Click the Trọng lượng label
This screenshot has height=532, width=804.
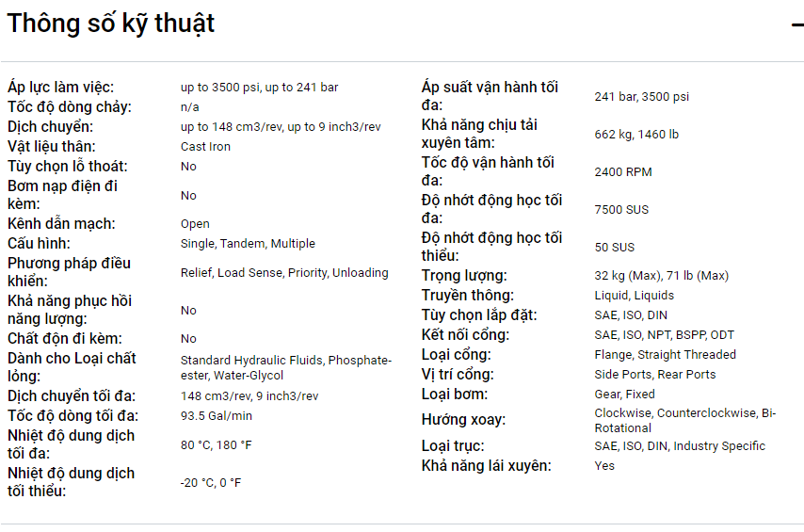[464, 276]
